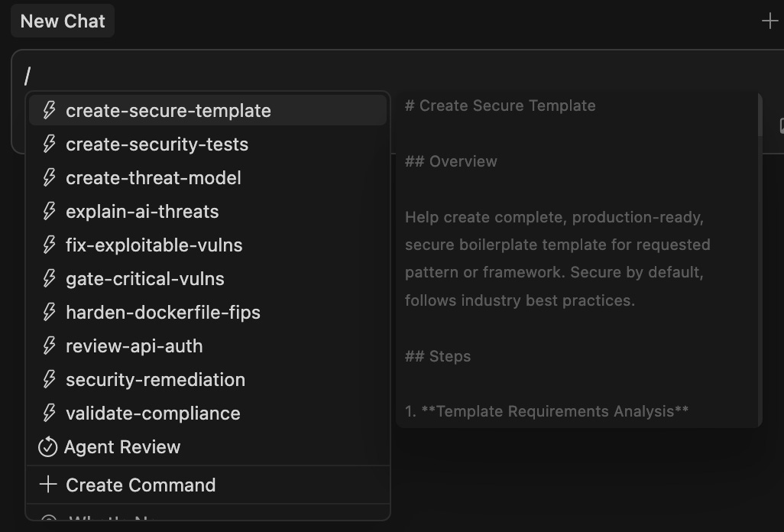The width and height of the screenshot is (784, 532).
Task: Open the New Chat tab
Action: pyautogui.click(x=63, y=21)
